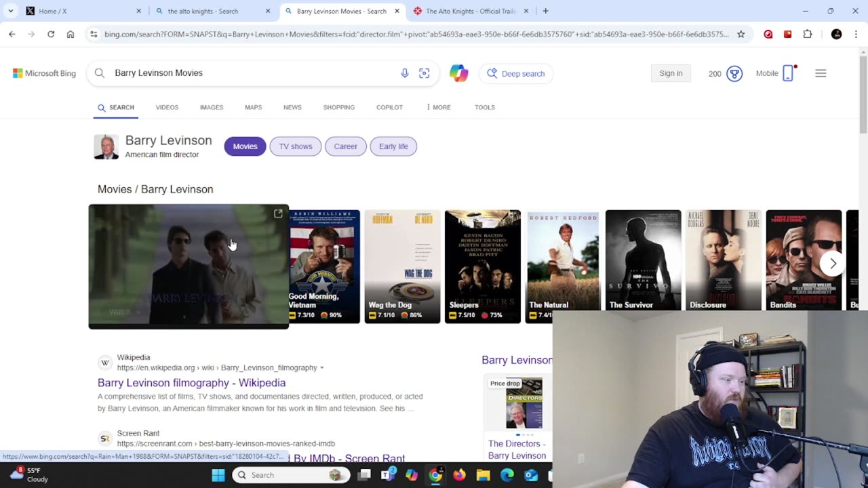Open the Disclosure movie poster
Image resolution: width=868 pixels, height=488 pixels.
[724, 260]
